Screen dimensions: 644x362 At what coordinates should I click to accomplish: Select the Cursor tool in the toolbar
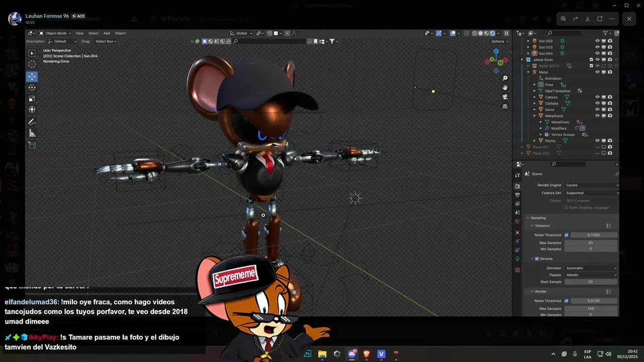[32, 64]
